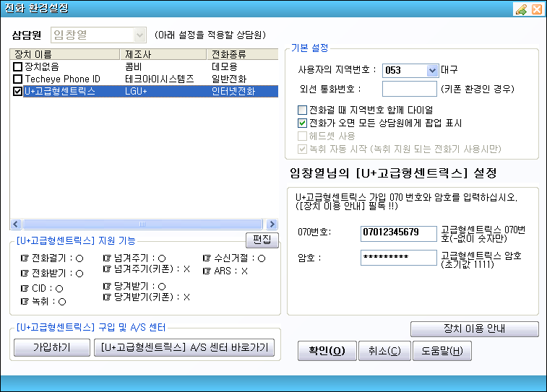
Task: Click the pointing-hand icon beside ARS
Action: click(x=207, y=271)
